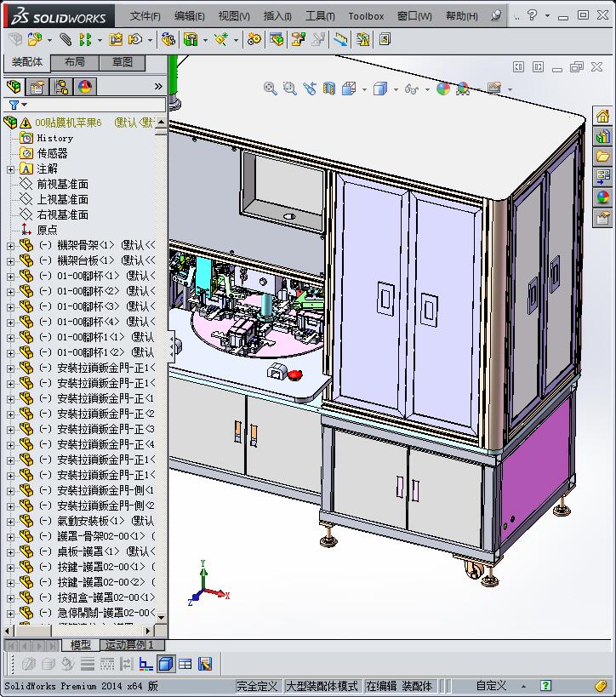Open the view settings dropdown arrow
The image size is (616, 697).
coord(510,89)
